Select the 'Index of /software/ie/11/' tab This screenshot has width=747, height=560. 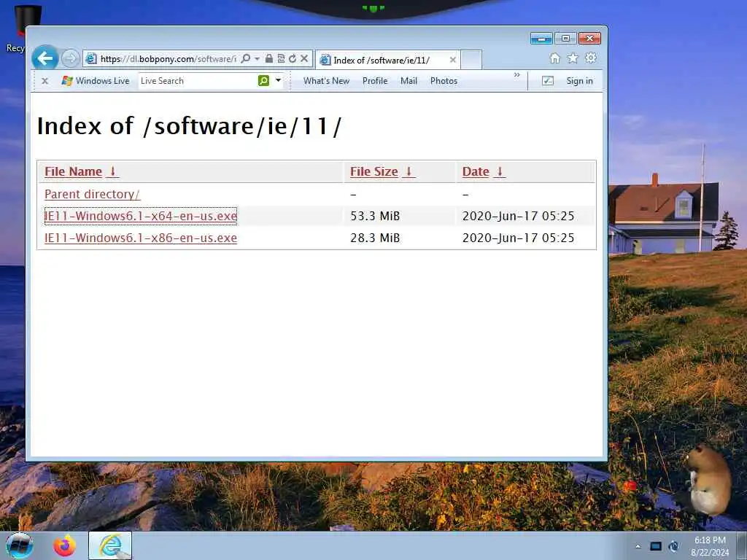[x=387, y=60]
